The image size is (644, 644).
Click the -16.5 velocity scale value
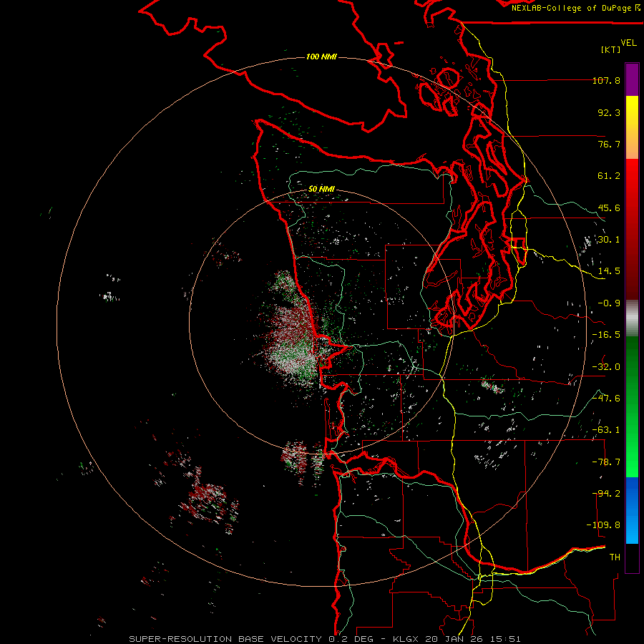click(x=606, y=335)
